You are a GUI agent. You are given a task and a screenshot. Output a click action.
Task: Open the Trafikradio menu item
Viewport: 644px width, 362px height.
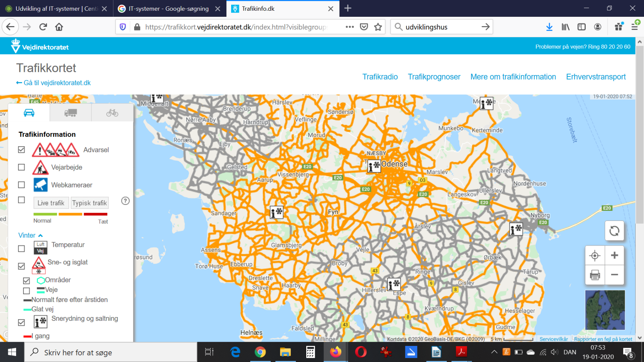coord(380,77)
